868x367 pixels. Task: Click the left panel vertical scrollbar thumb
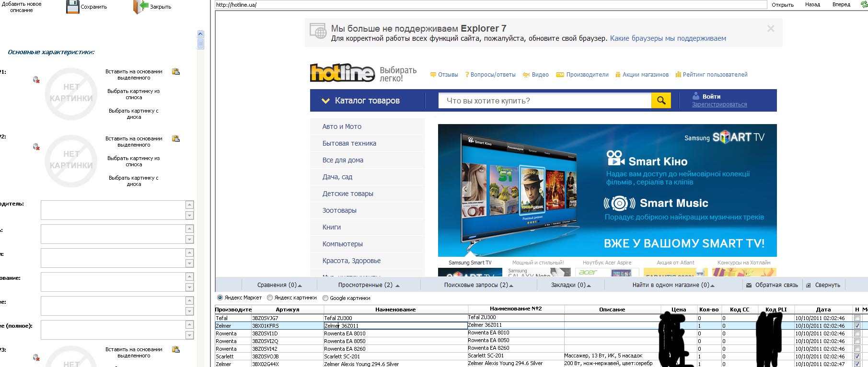tap(200, 44)
